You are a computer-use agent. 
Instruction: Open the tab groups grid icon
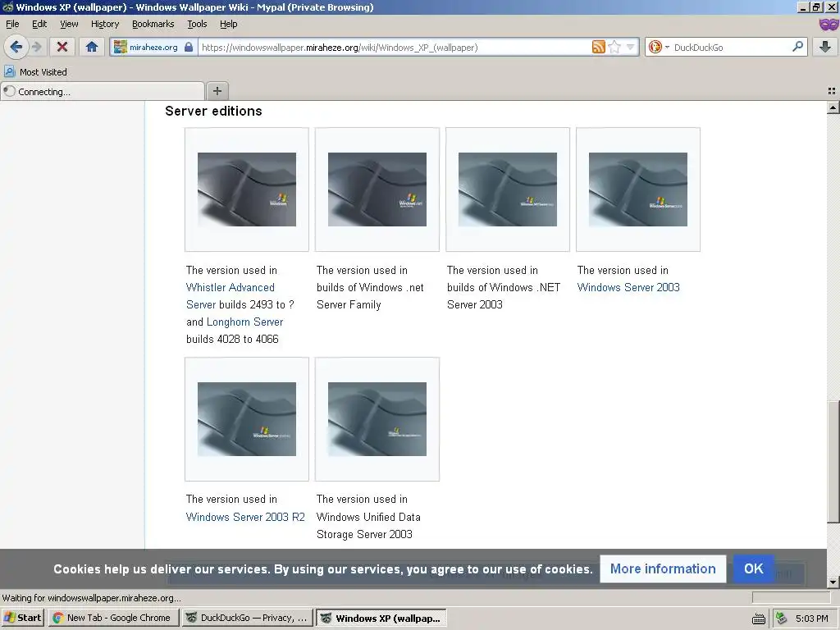click(x=832, y=91)
